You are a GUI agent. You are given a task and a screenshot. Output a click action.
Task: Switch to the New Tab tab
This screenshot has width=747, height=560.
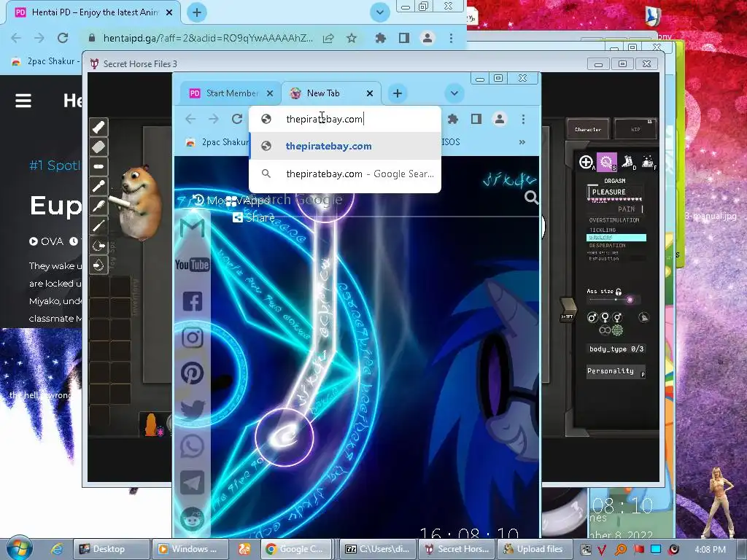tap(332, 93)
